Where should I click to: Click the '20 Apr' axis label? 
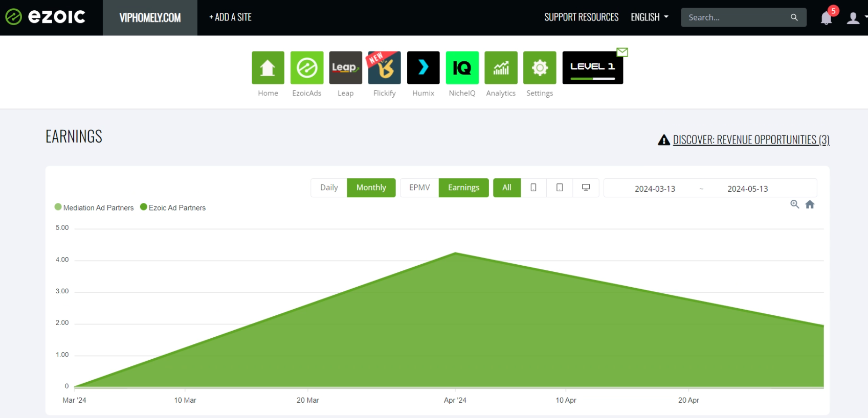coord(688,400)
